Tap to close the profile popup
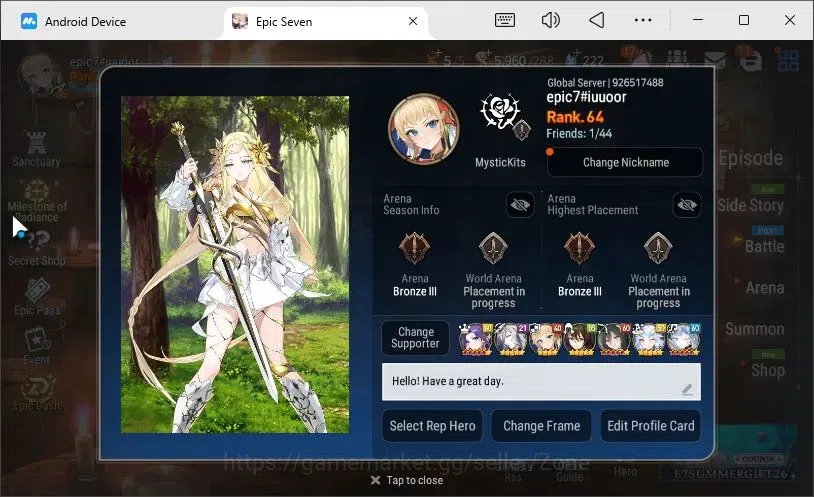Screen dimensions: 814x497 click(407, 480)
